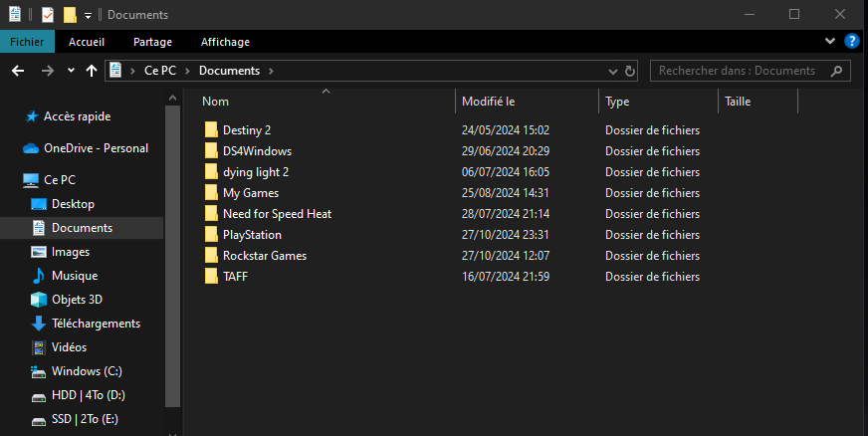Click the Properties icon in quick access toolbar
Image resolution: width=868 pixels, height=436 pixels.
[48, 15]
